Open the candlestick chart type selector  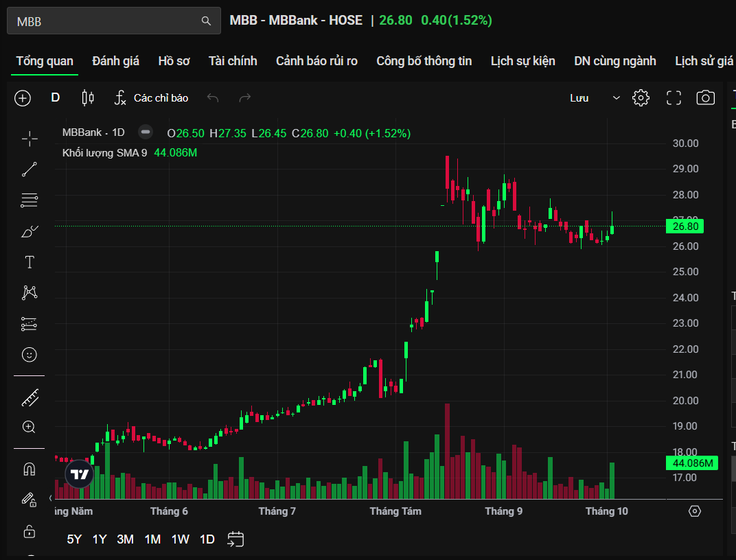(x=88, y=98)
